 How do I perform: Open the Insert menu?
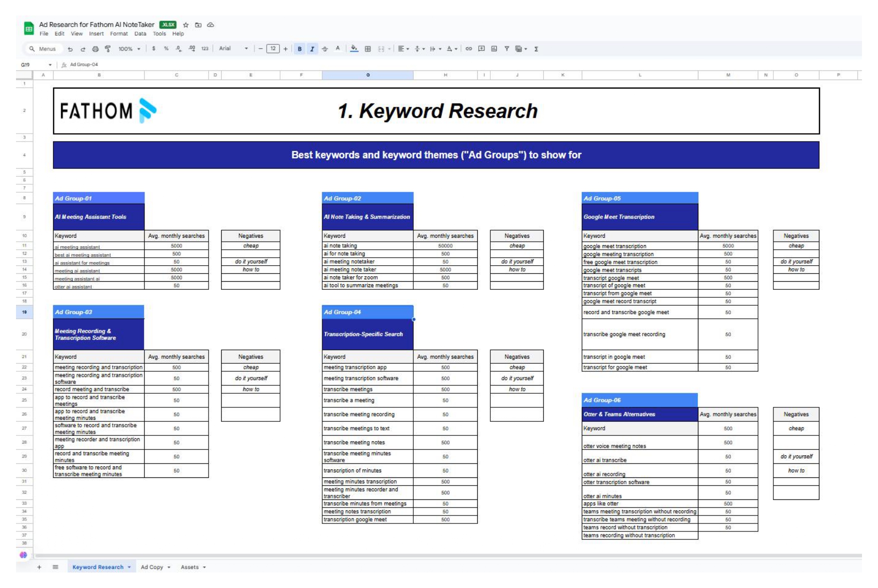(x=96, y=34)
